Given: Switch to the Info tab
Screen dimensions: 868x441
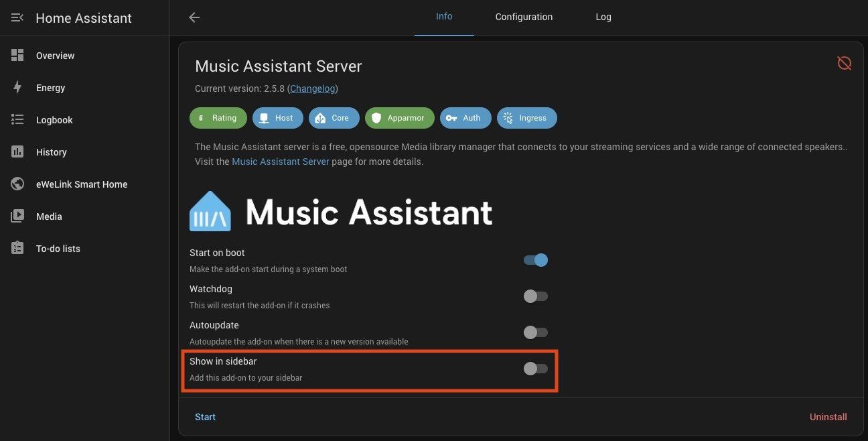Looking at the screenshot, I should coord(444,17).
